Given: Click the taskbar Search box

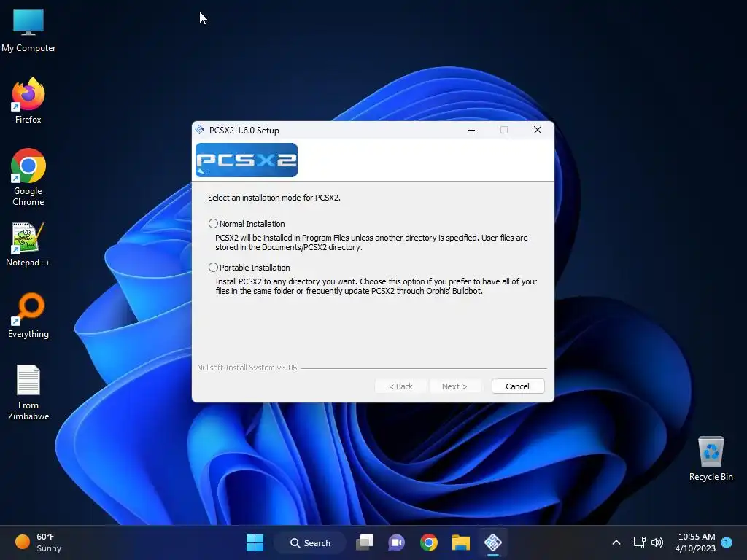Looking at the screenshot, I should (x=310, y=542).
